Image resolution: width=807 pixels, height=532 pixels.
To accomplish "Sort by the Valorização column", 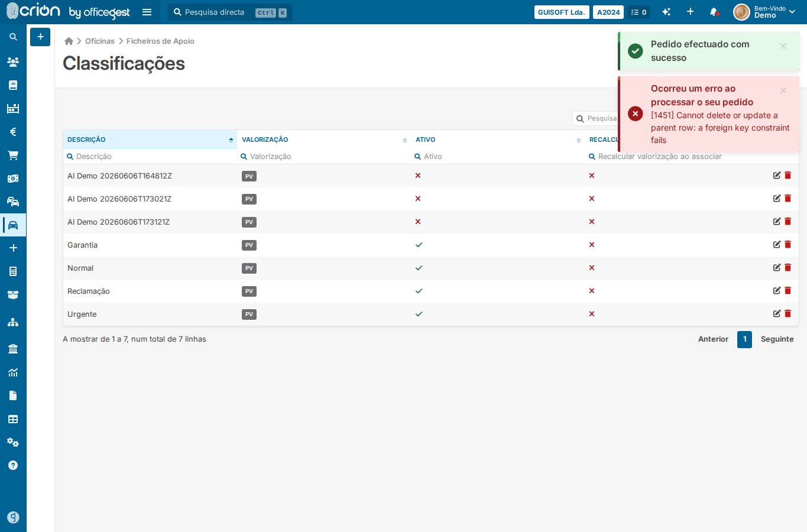I will pos(324,140).
